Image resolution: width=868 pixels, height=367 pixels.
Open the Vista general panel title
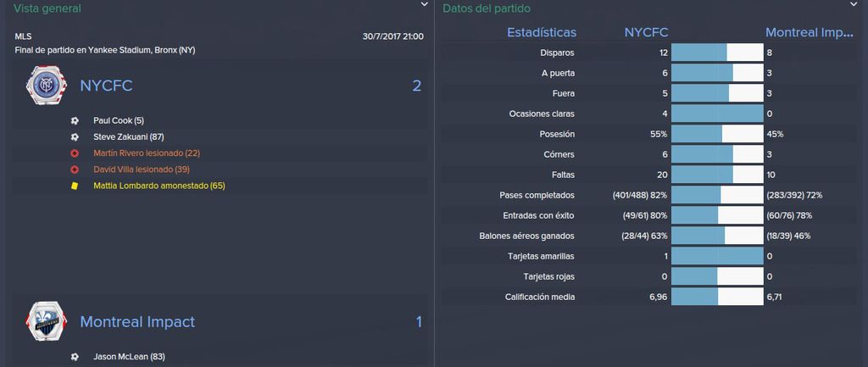[x=47, y=8]
